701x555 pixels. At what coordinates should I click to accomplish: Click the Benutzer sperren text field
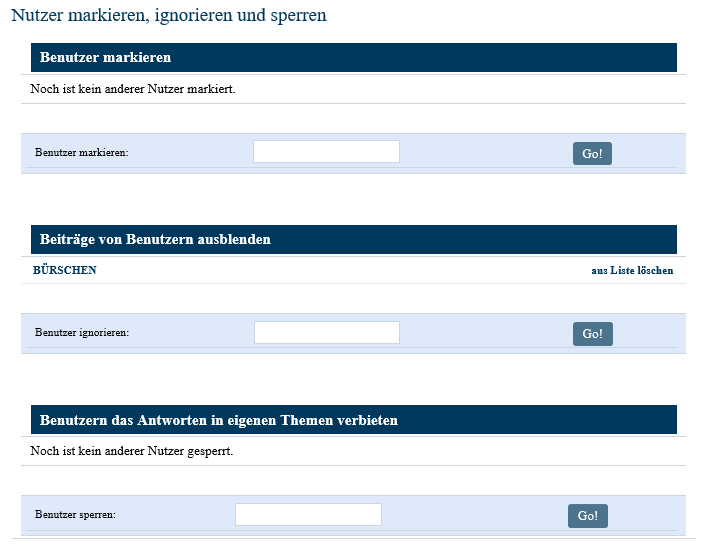pyautogui.click(x=308, y=514)
